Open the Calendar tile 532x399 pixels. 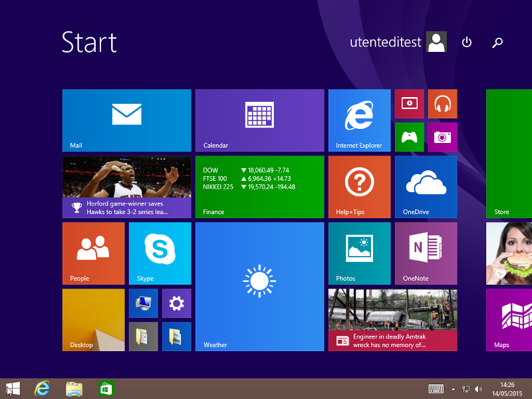pos(260,120)
